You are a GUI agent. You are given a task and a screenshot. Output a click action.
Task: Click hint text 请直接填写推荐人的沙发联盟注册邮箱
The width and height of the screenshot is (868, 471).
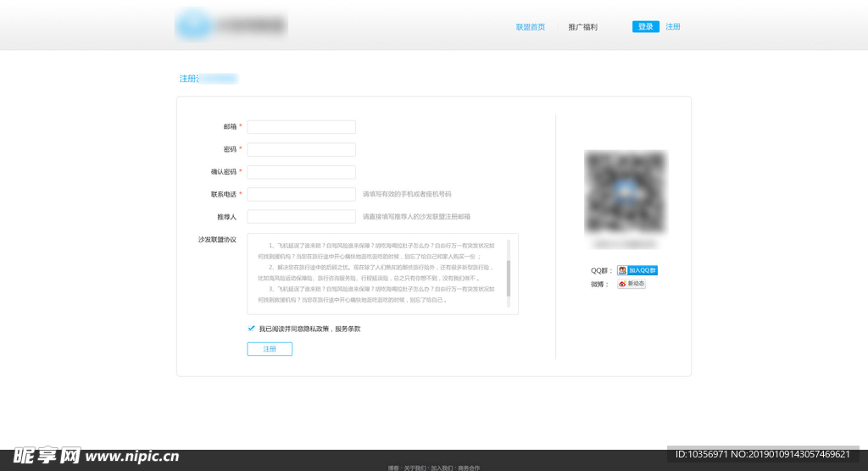click(x=416, y=217)
